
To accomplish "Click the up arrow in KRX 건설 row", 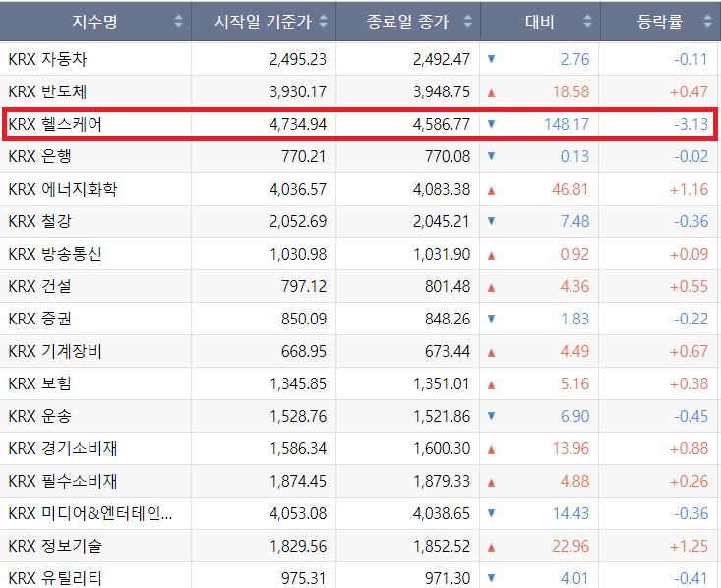I will (x=491, y=288).
